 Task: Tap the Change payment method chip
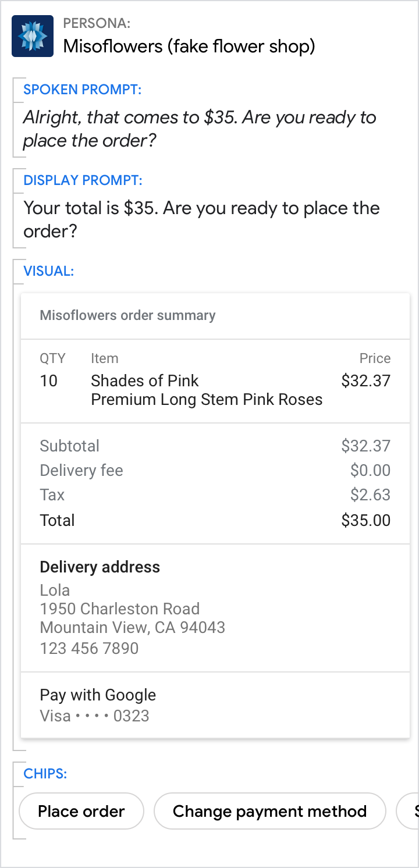(269, 811)
